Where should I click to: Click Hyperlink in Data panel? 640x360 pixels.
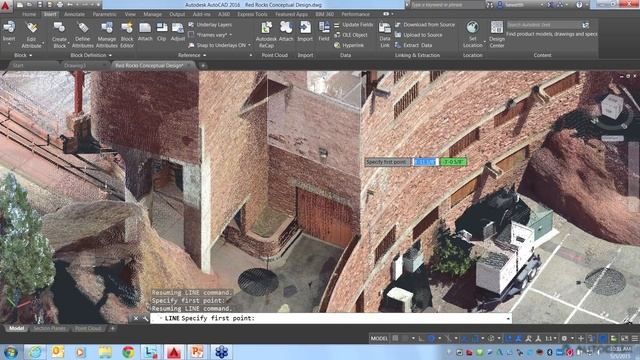point(349,45)
